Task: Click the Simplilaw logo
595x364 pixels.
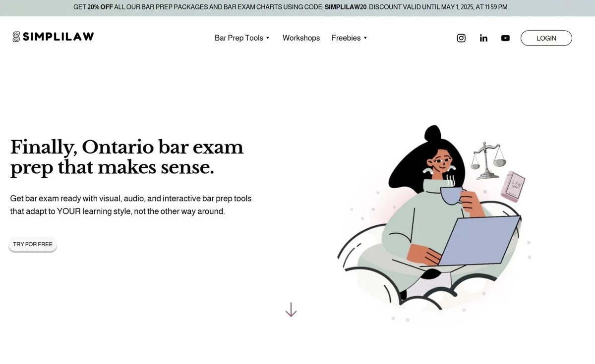Action: coord(53,37)
